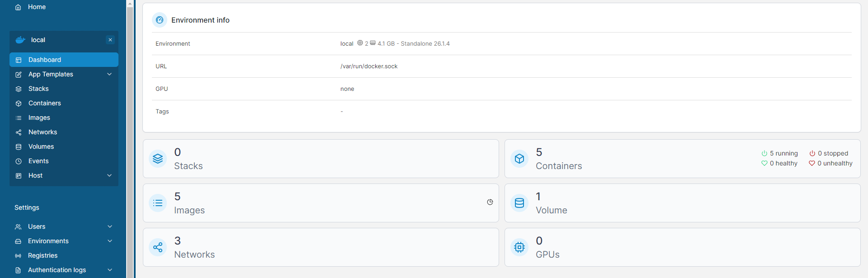Click the Docker whale icon beside local
The width and height of the screenshot is (868, 278).
[x=20, y=40]
